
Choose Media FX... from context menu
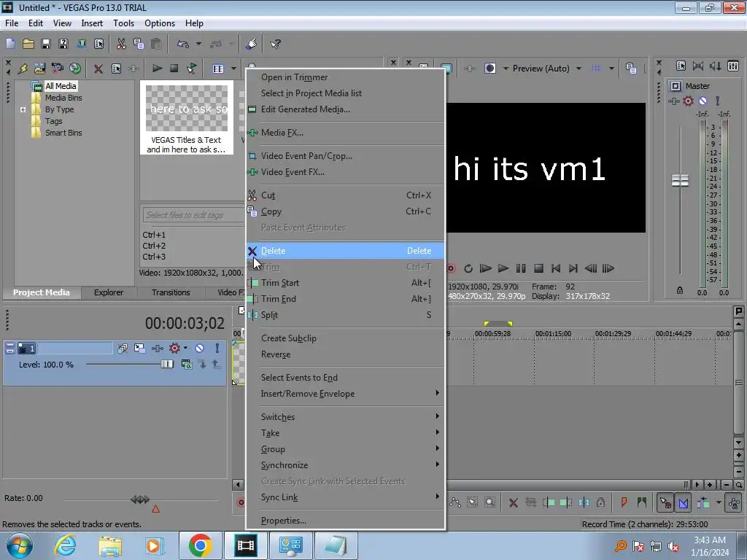tap(345, 133)
